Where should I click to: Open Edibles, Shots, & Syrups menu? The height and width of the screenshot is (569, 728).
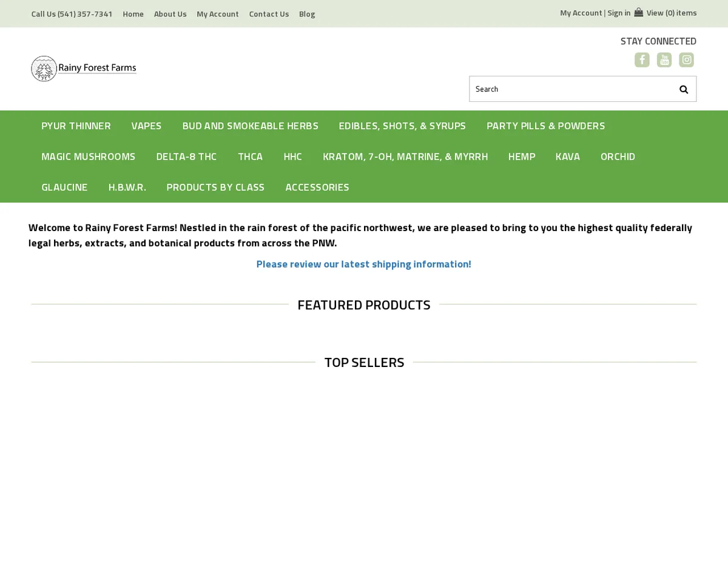[x=402, y=126]
